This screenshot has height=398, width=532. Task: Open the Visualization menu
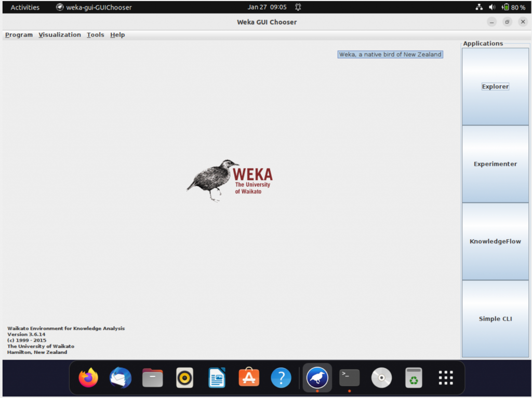coord(60,35)
